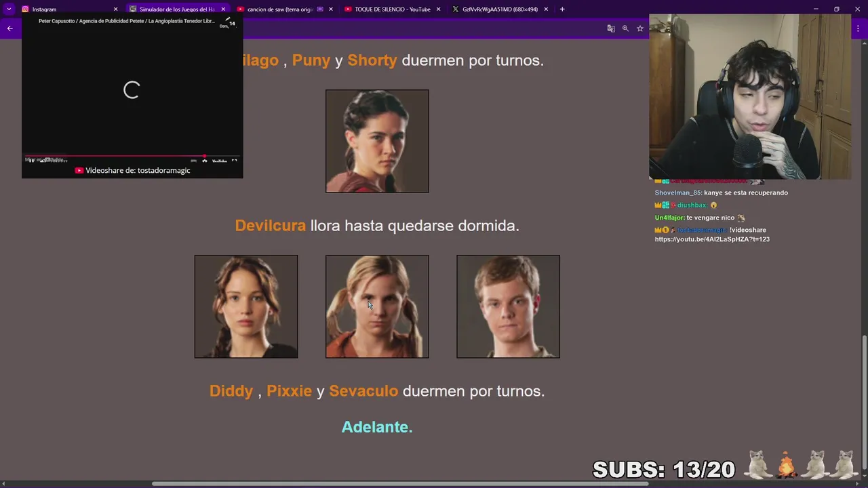This screenshot has width=868, height=488.
Task: Click Diddy's tribute portrait
Action: click(246, 306)
